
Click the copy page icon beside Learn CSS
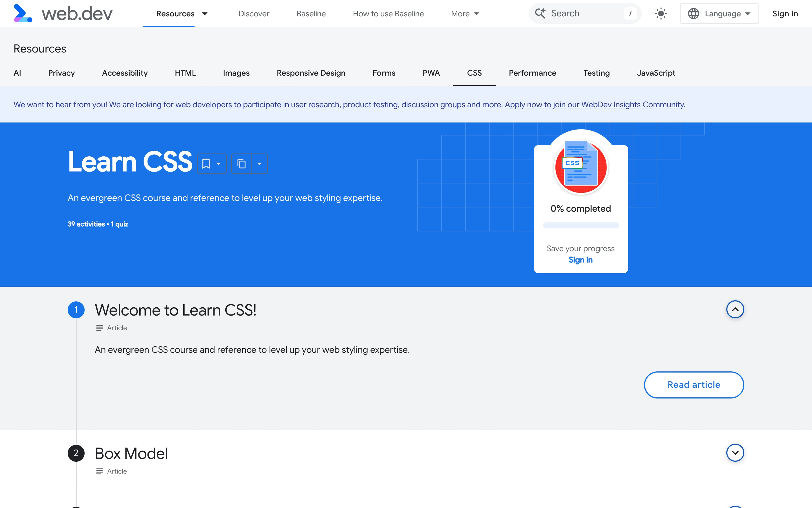[242, 164]
